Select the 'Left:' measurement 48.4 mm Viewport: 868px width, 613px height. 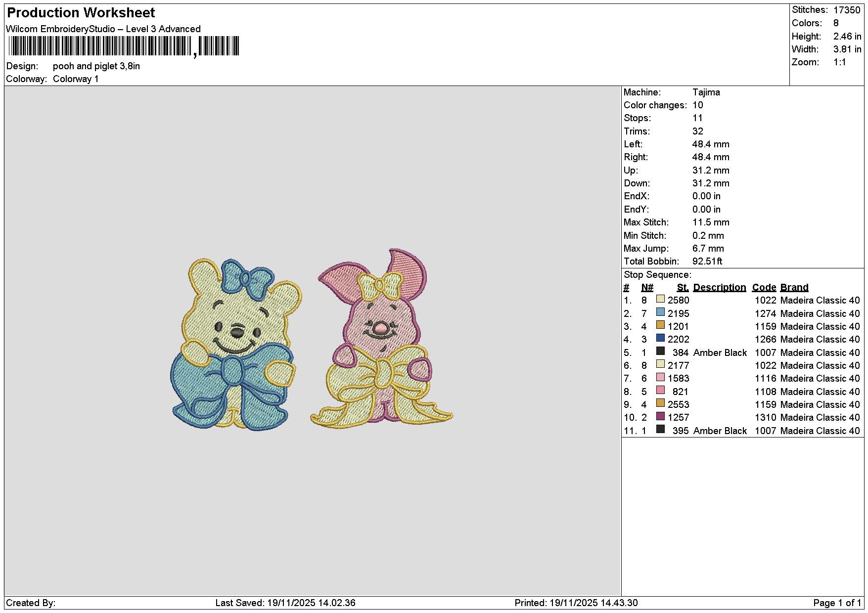[x=711, y=144]
